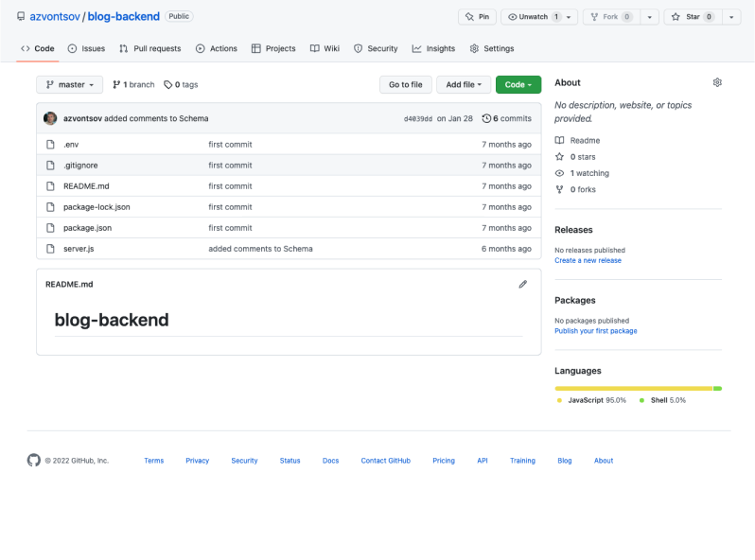
Task: Click the star icon next to 0 stars
Action: 559,156
